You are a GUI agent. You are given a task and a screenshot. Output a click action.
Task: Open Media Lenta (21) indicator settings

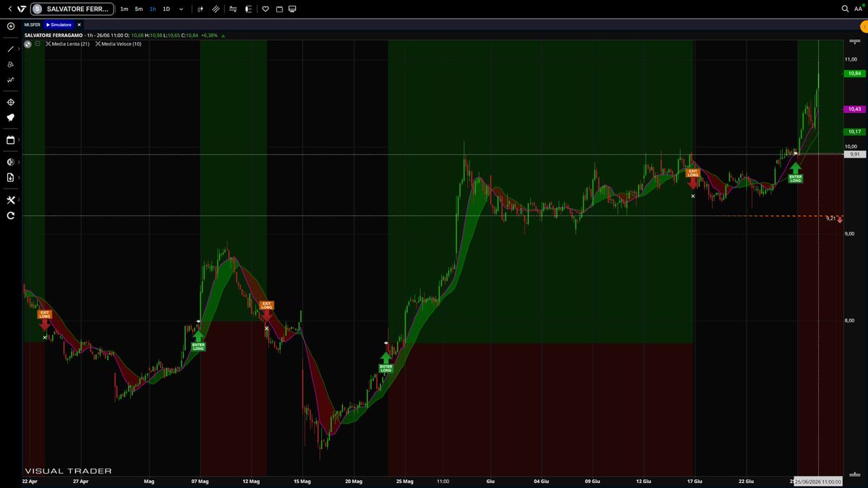(70, 43)
